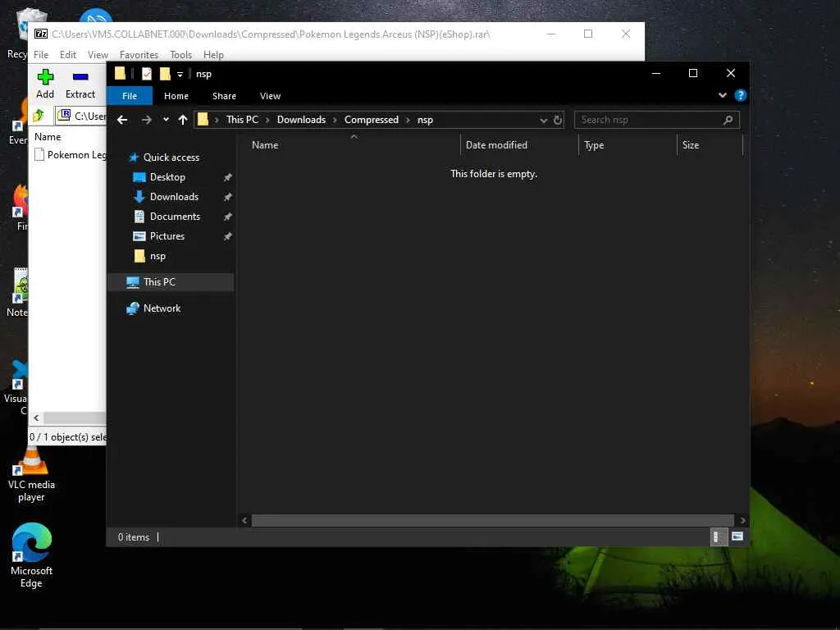Click the 7z icon in title bar
Screen dimensions: 840x630
coord(41,34)
